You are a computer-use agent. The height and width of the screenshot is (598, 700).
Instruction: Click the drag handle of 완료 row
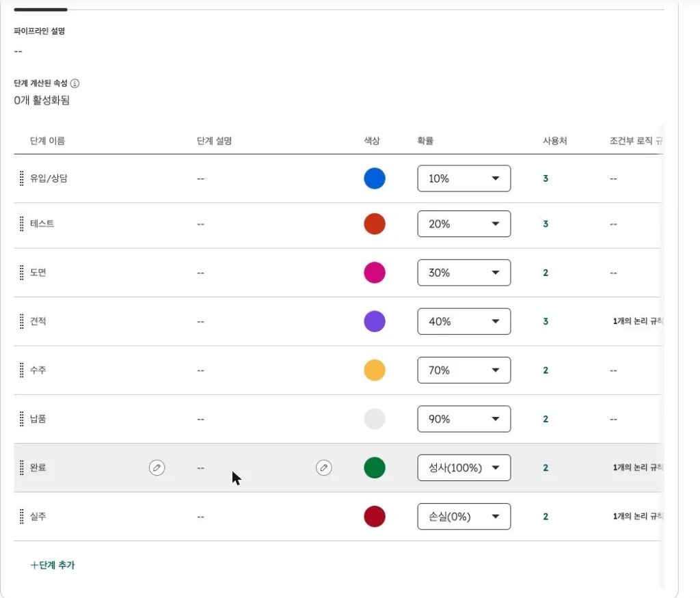pyautogui.click(x=21, y=467)
